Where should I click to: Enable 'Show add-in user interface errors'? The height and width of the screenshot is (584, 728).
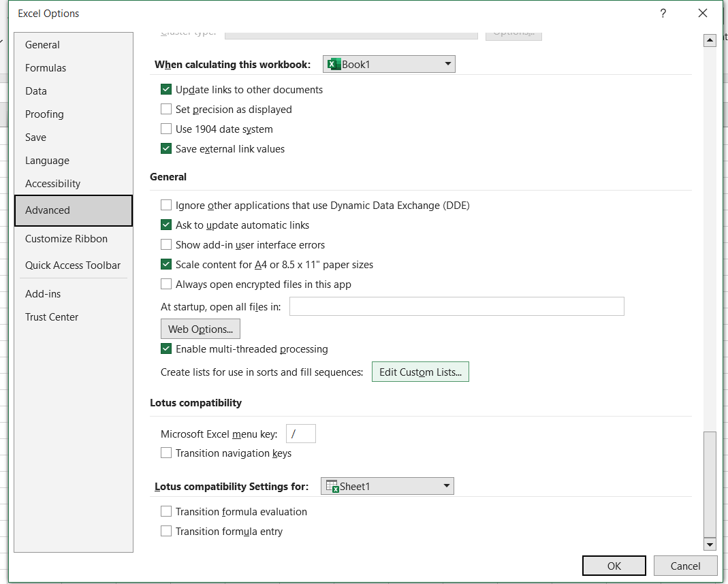point(165,244)
